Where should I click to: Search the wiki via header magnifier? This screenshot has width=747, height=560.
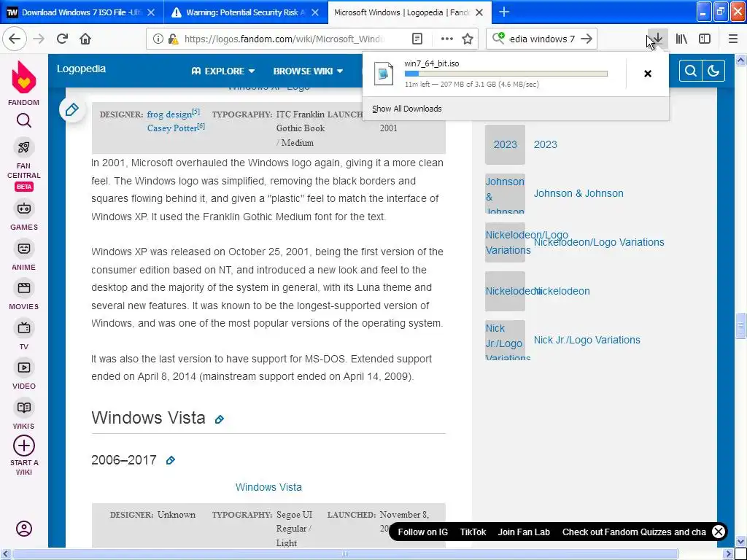click(x=690, y=71)
